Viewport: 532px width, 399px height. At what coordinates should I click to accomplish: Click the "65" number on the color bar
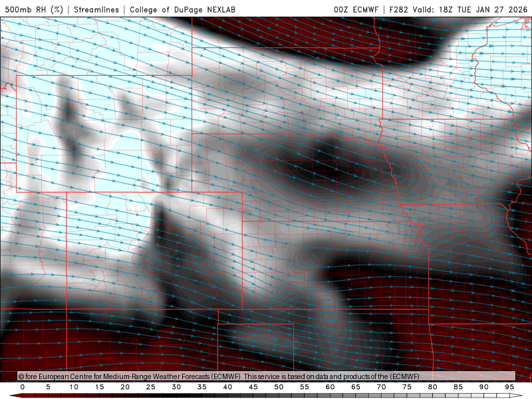(x=356, y=387)
